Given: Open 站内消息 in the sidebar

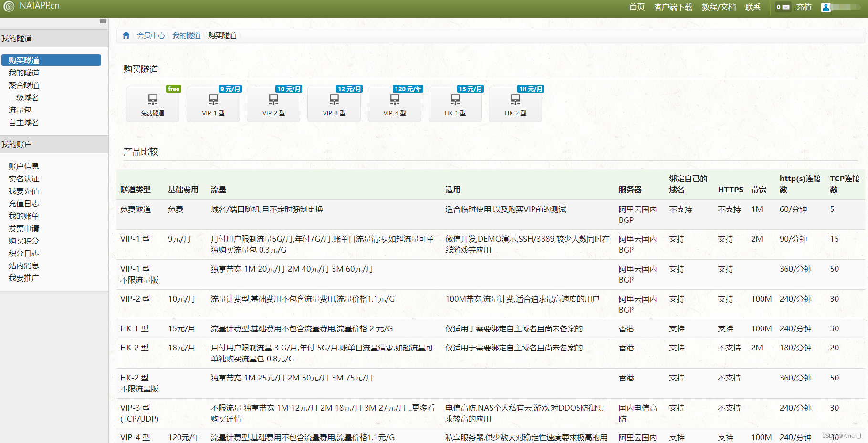Looking at the screenshot, I should 24,265.
